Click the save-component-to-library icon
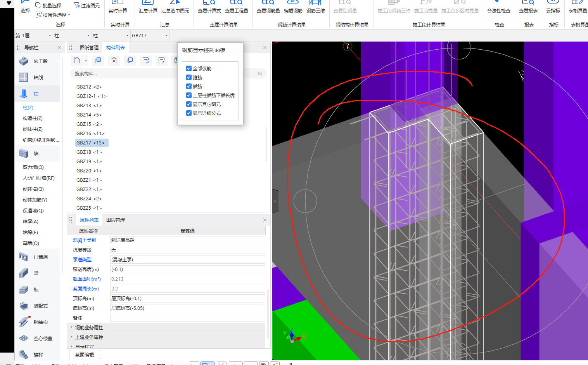588x365 pixels. click(x=146, y=60)
